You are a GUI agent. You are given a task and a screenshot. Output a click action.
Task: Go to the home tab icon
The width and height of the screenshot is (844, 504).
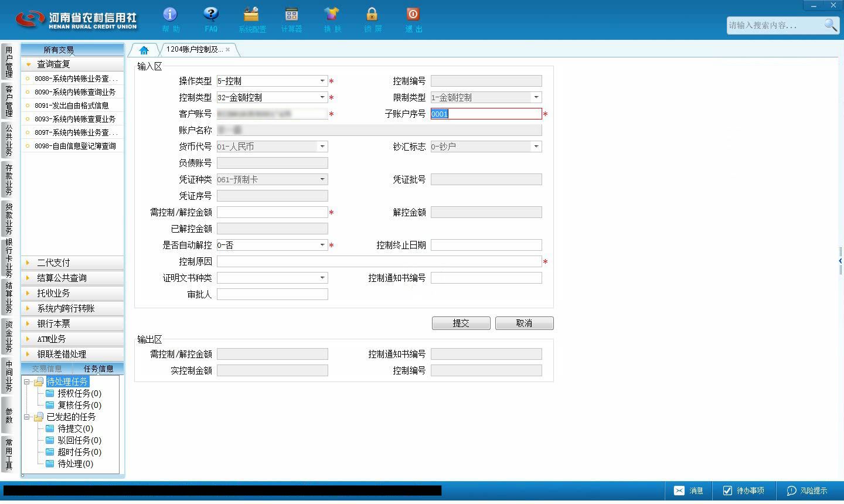[x=144, y=50]
